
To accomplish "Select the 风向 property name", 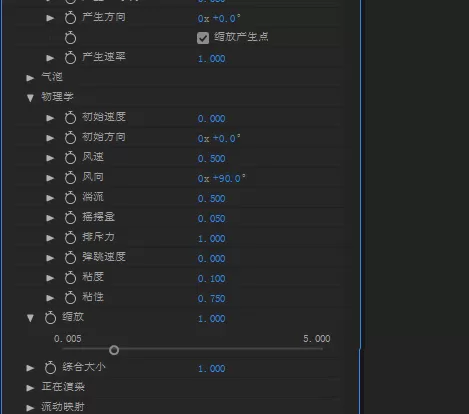I will [x=93, y=177].
